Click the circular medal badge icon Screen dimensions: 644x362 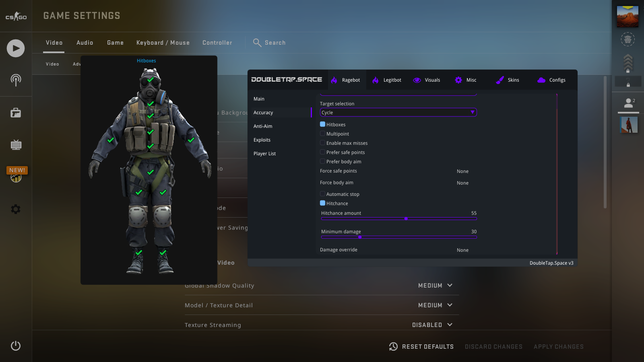(628, 39)
